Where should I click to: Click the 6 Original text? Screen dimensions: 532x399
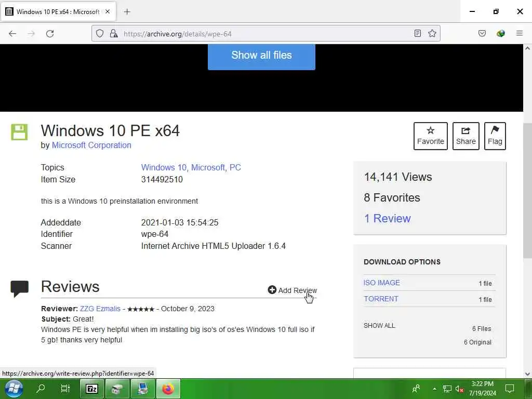477,342
